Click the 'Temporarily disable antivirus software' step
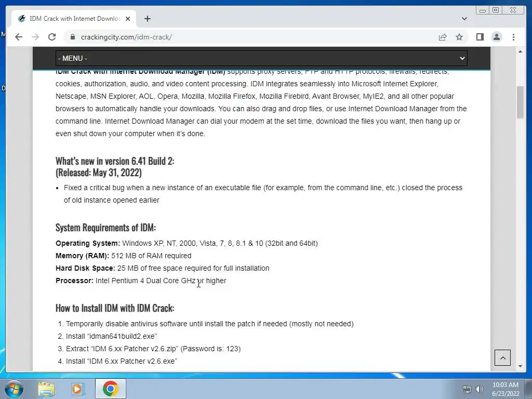The image size is (532, 399). 210,324
